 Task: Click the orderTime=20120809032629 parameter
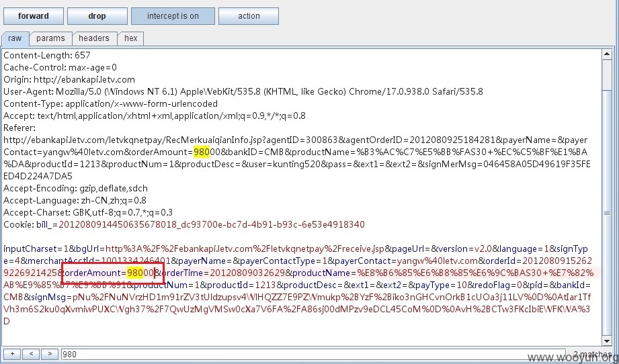(x=223, y=273)
